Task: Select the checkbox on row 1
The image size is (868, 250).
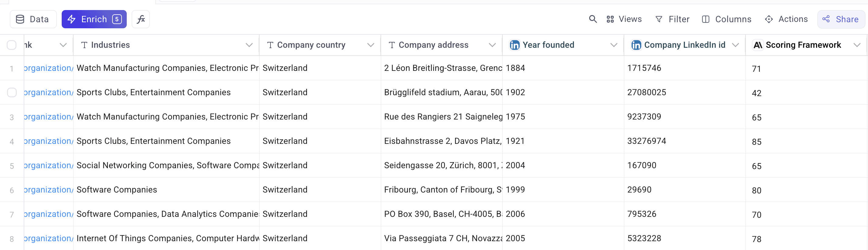Action: [12, 68]
